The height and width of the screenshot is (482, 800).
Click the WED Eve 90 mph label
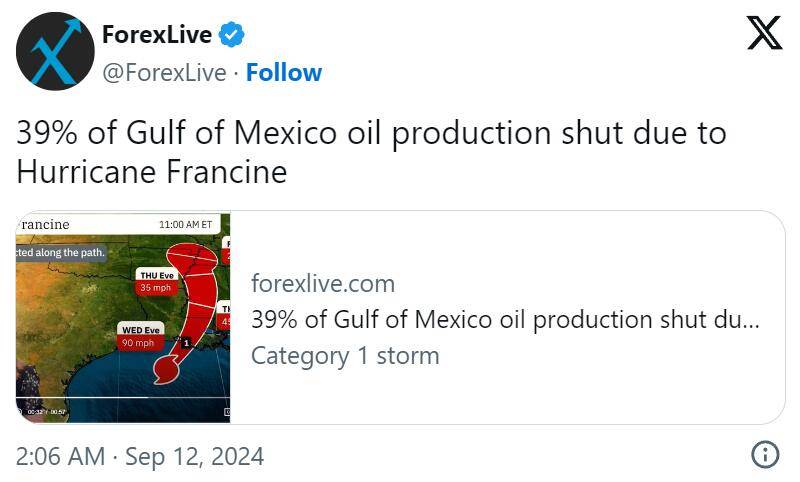pos(141,336)
